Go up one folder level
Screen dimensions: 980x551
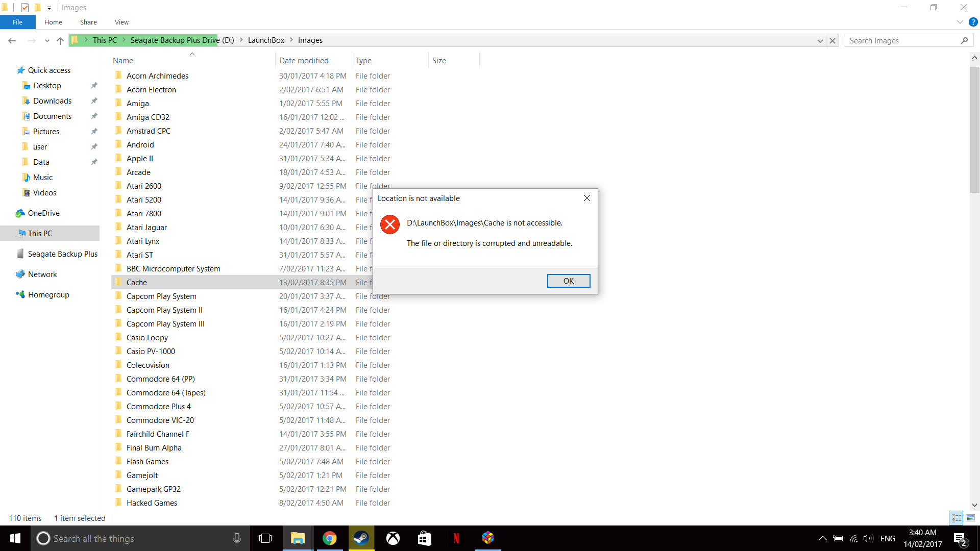[60, 40]
